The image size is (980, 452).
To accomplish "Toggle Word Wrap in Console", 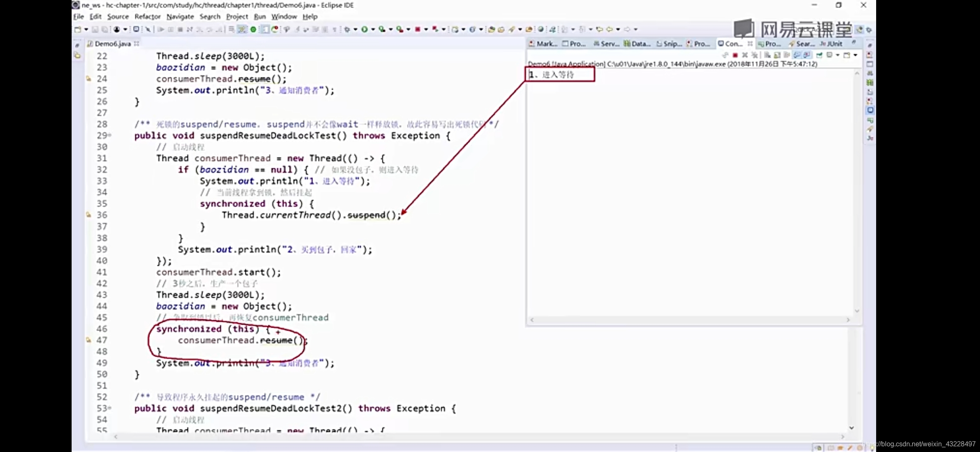I will click(787, 55).
